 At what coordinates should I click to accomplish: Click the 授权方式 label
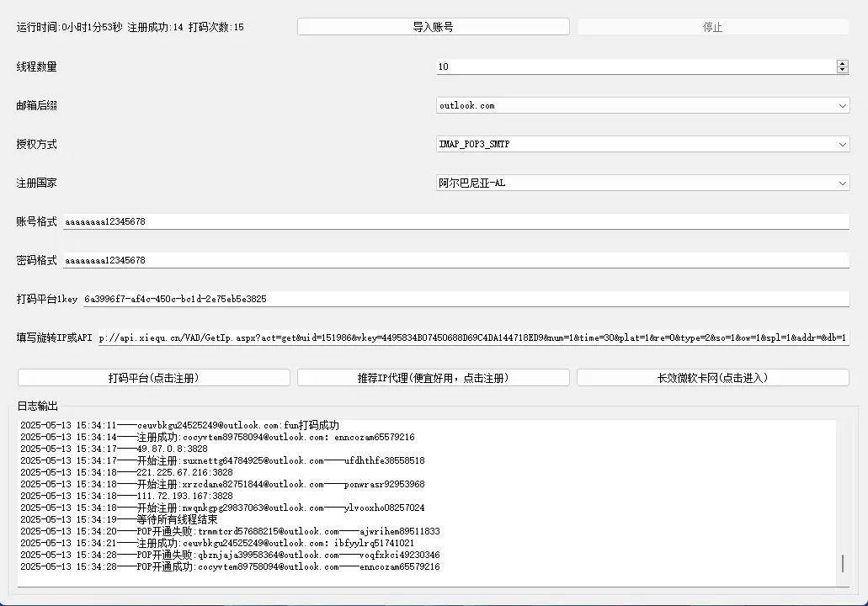[36, 144]
